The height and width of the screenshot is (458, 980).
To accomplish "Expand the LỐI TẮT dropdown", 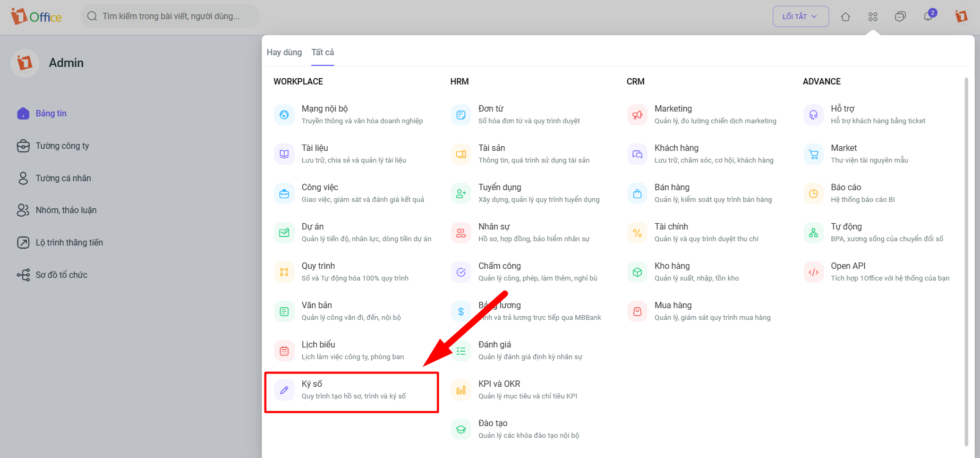I will click(800, 16).
